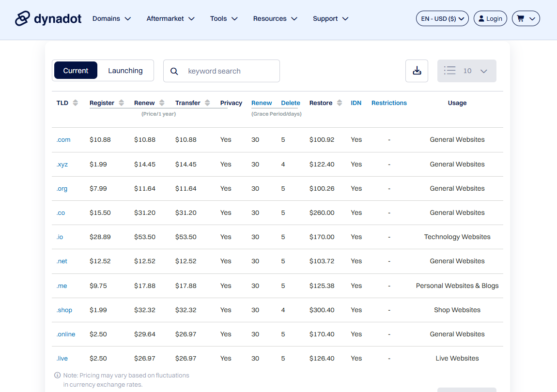Click the Register column header text
557x392 pixels.
102,103
